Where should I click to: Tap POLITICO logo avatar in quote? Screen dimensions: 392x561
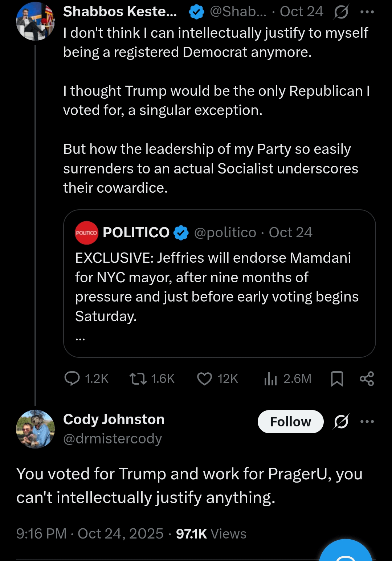click(x=86, y=233)
